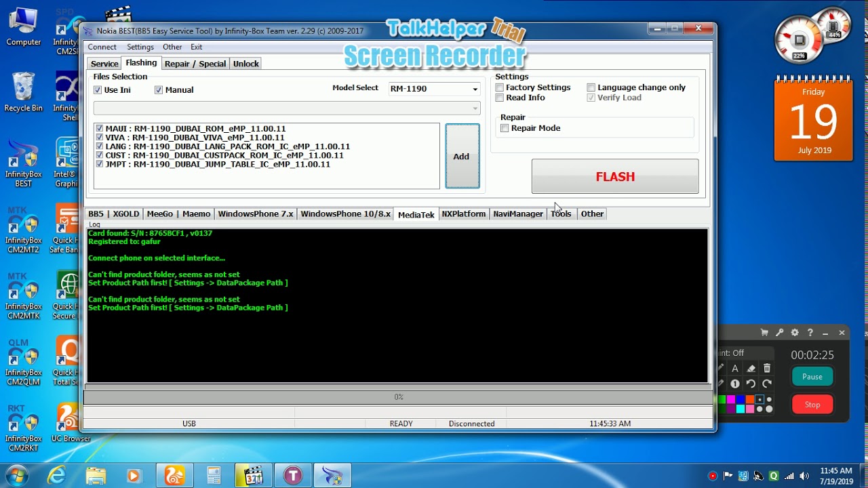Open the Other menu
Image resolution: width=868 pixels, height=488 pixels.
click(172, 47)
